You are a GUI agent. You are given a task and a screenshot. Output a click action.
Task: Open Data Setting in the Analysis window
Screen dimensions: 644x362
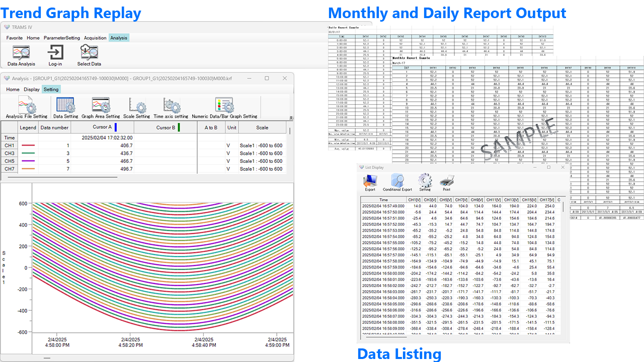pos(66,108)
